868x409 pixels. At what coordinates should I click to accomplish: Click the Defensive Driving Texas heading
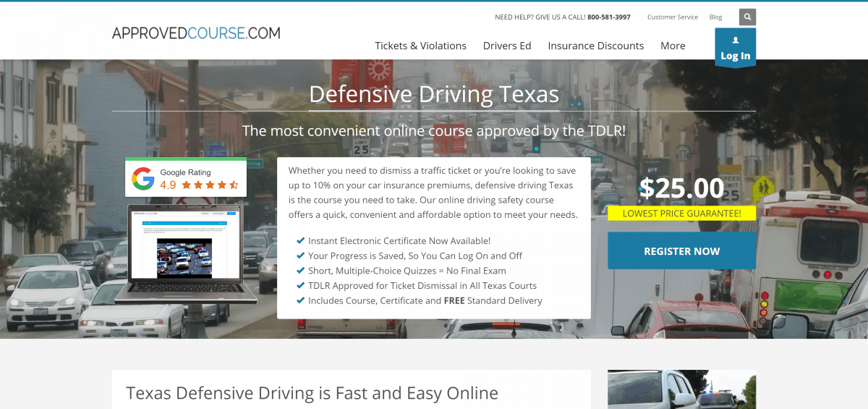pyautogui.click(x=434, y=94)
